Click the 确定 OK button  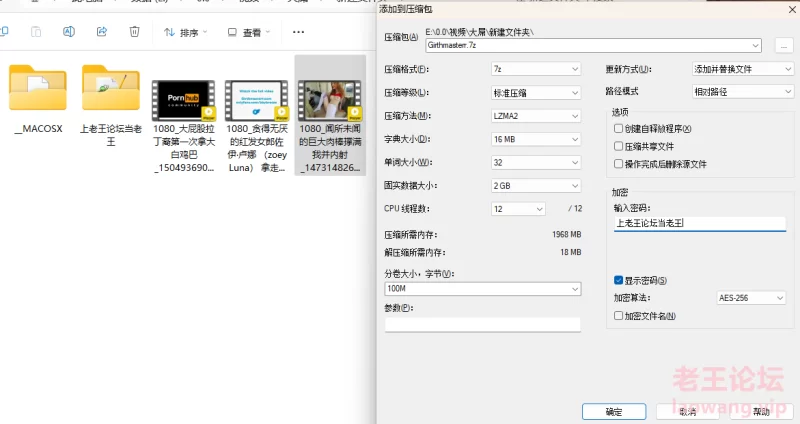pos(614,412)
